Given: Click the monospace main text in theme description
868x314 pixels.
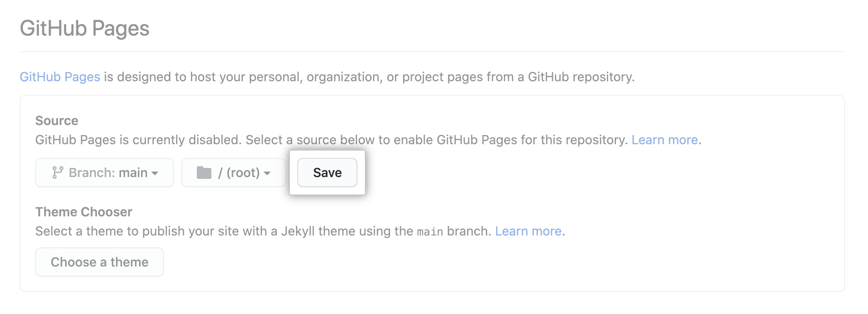Looking at the screenshot, I should tap(430, 232).
